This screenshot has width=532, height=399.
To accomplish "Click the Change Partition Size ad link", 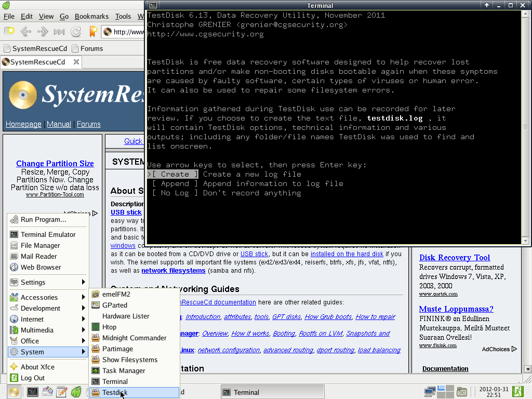I will [x=55, y=164].
